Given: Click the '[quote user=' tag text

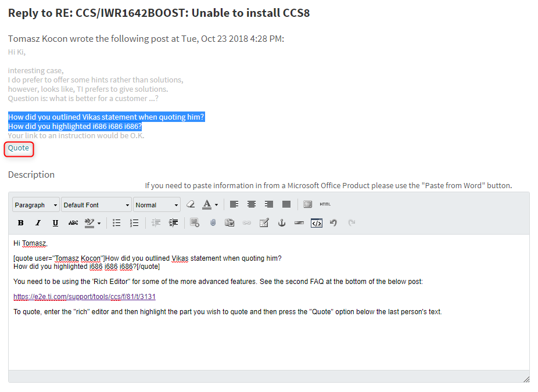Looking at the screenshot, I should [x=59, y=258].
